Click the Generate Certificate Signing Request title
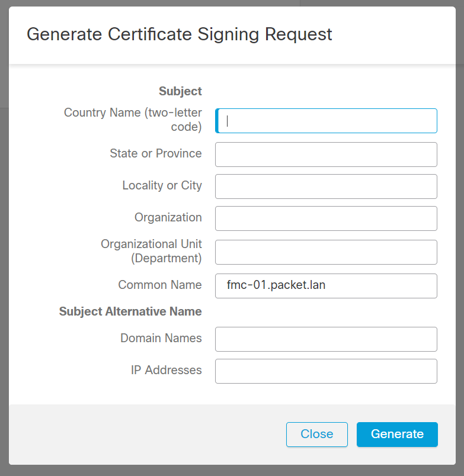This screenshot has width=464, height=476. click(180, 34)
